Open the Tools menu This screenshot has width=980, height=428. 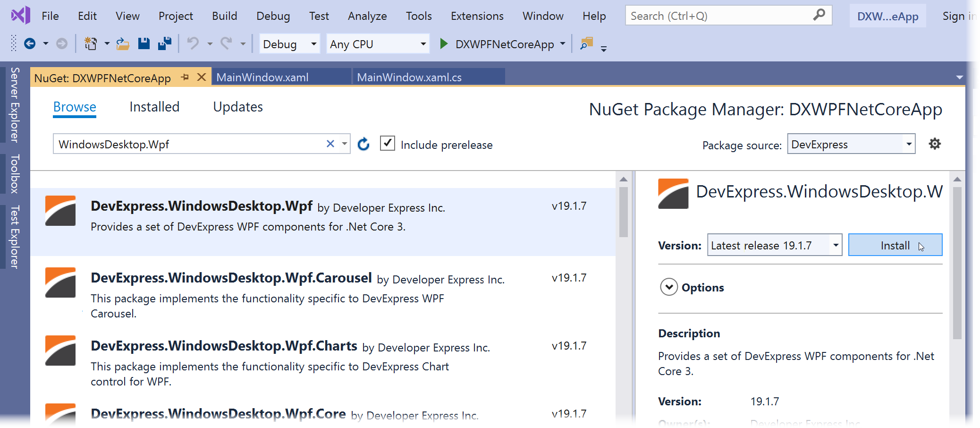coord(419,16)
